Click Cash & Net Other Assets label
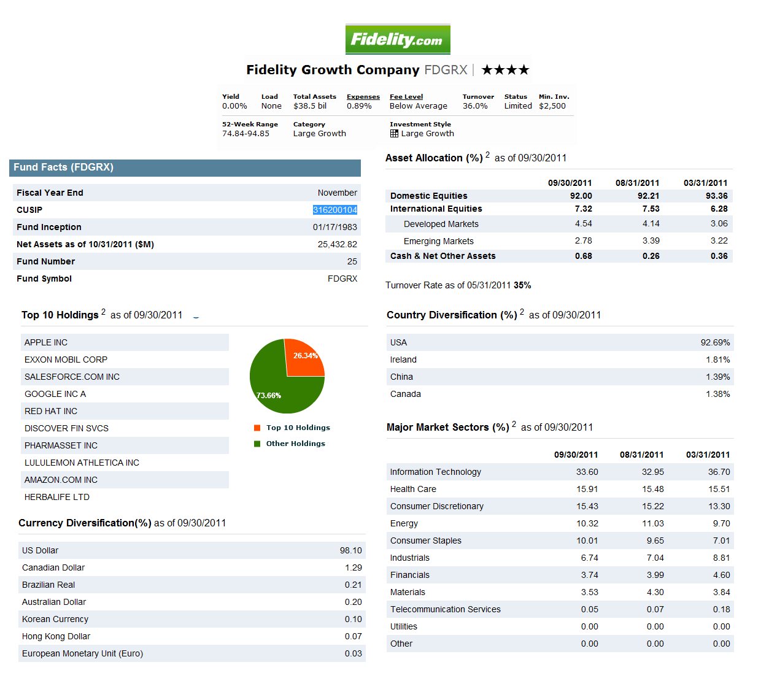This screenshot has width=769, height=700. (443, 256)
